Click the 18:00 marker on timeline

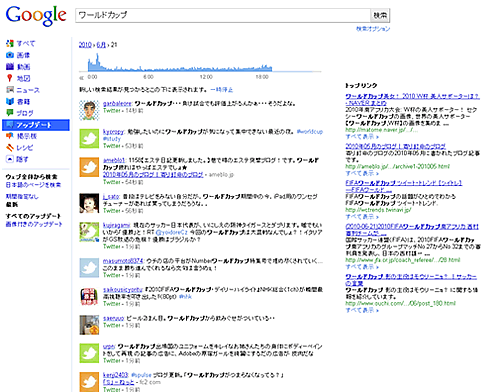pyautogui.click(x=262, y=77)
